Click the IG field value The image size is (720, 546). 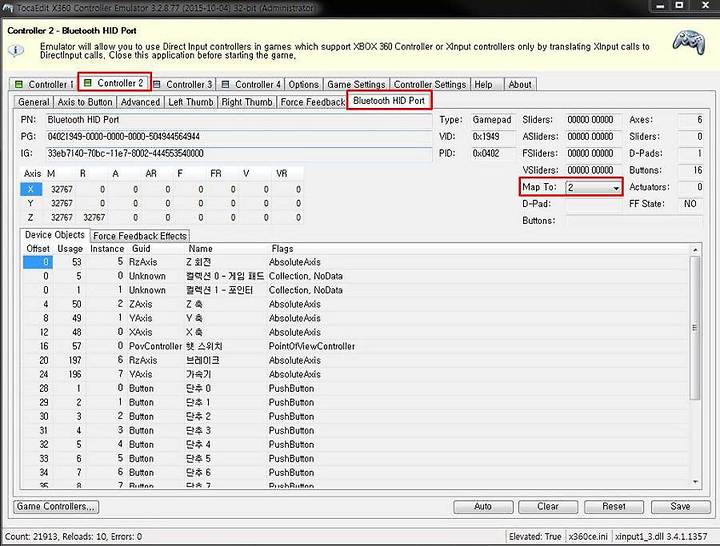pos(239,153)
